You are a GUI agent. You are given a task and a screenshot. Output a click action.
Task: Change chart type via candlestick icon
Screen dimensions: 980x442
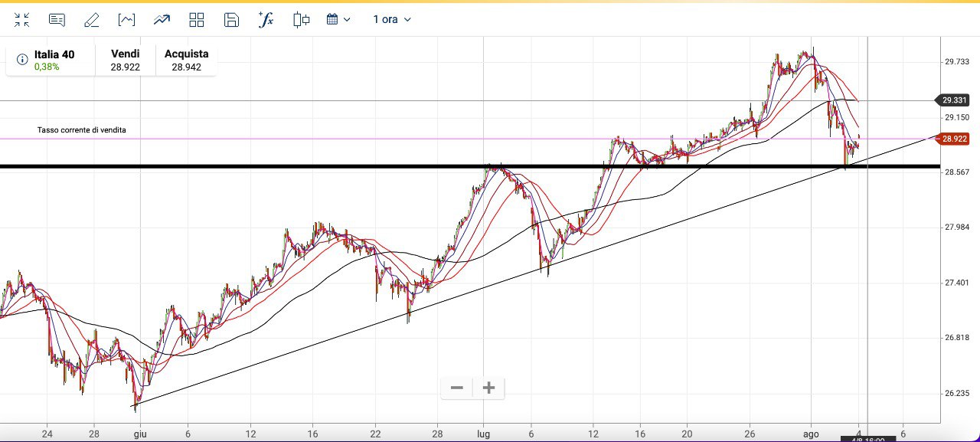pos(302,20)
